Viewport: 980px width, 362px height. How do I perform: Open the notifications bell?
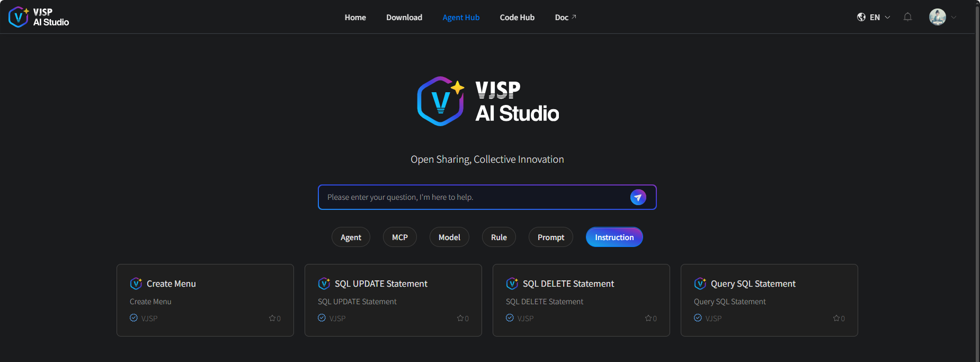[x=907, y=17]
